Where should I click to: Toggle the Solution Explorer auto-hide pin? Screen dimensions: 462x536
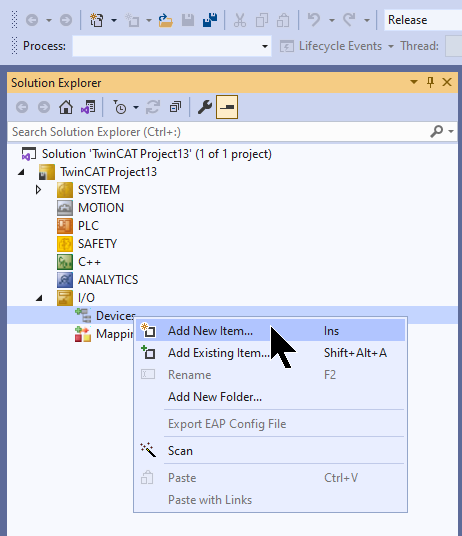pos(431,82)
